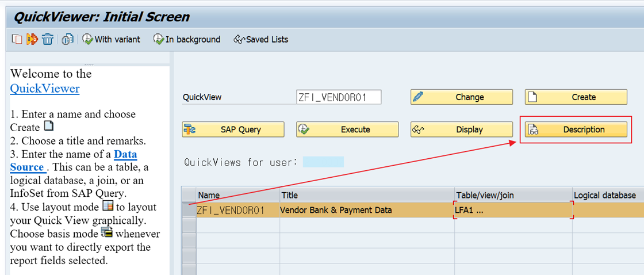Select the Title column header
The image size is (644, 275).
click(367, 196)
